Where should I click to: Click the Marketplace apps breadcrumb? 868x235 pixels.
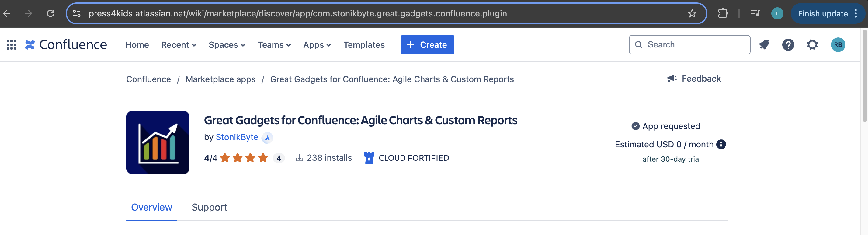tap(220, 79)
